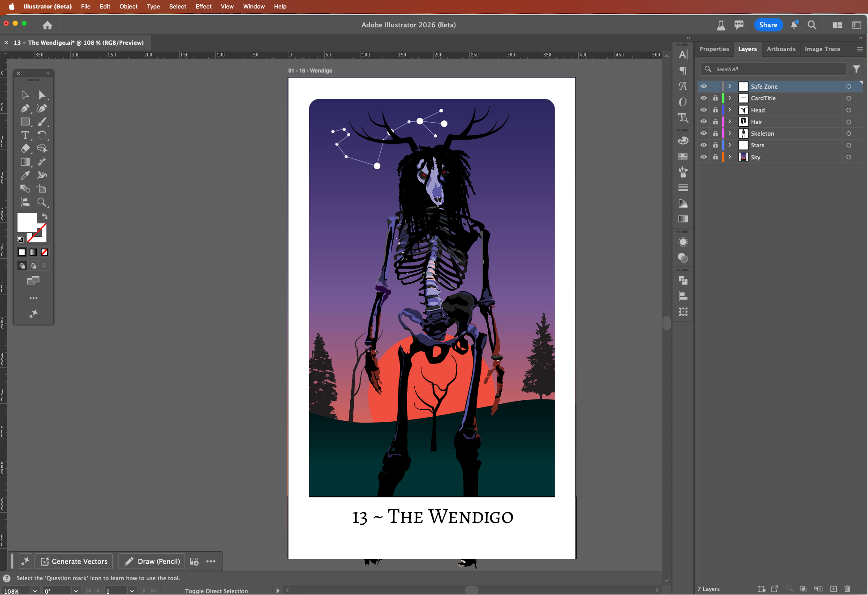Select the Pen tool
The image size is (868, 595).
[25, 108]
